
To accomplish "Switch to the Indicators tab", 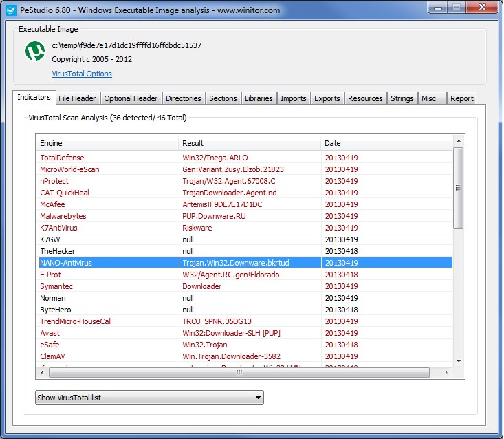I will [x=34, y=97].
